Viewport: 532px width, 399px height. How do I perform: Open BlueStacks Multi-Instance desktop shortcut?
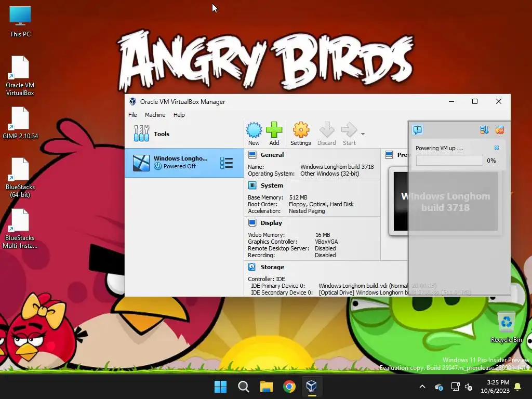point(20,229)
